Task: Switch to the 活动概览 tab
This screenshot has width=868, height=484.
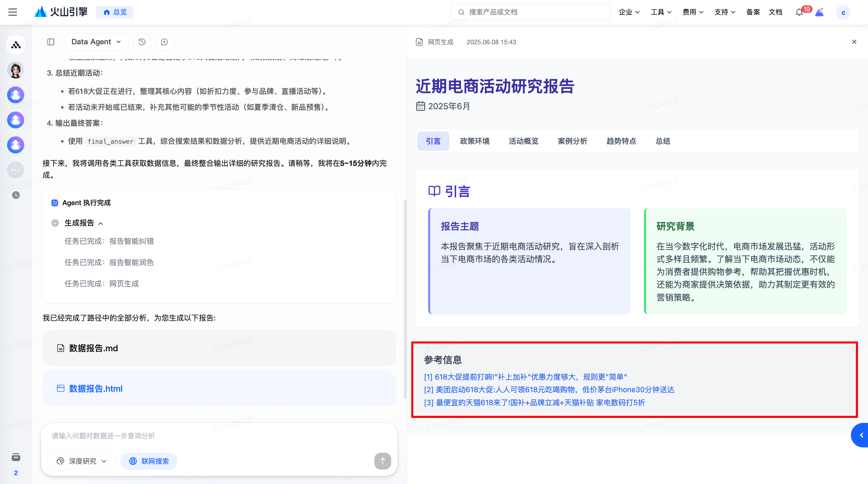Action: (524, 141)
